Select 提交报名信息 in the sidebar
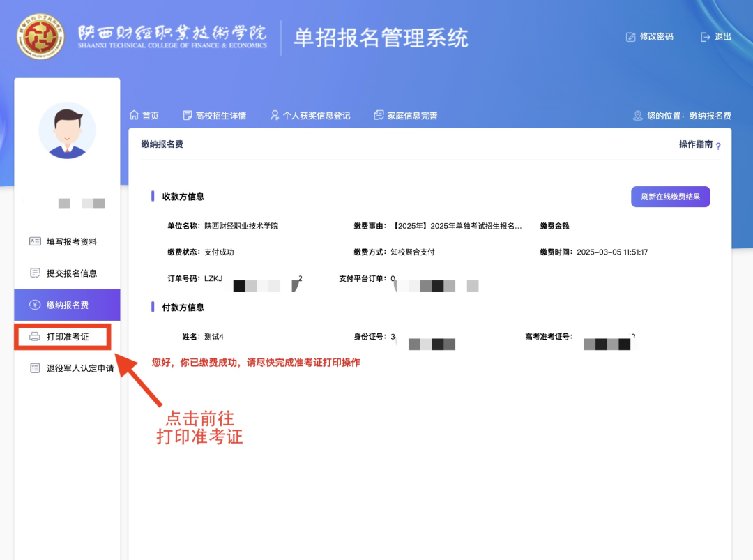 click(71, 273)
